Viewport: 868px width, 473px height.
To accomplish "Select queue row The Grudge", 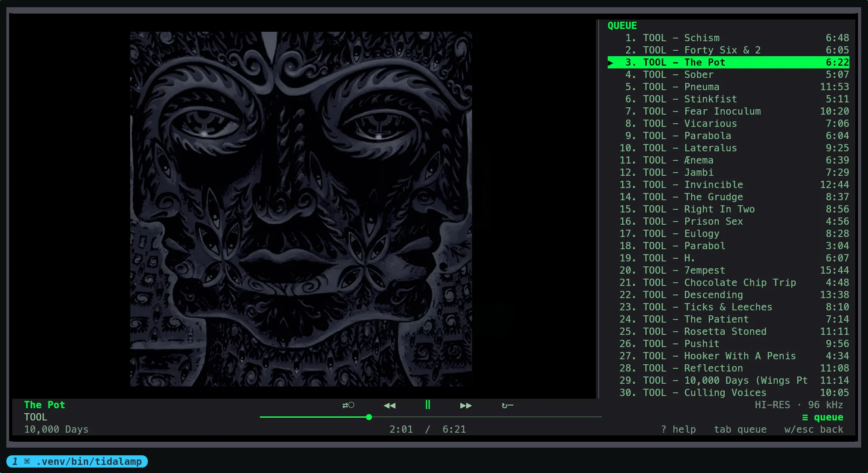I will (x=728, y=197).
